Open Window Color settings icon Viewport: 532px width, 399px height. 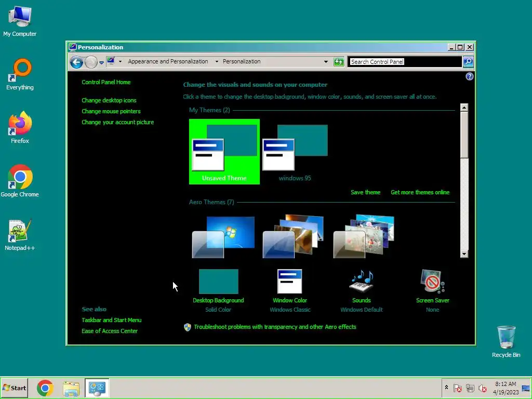pyautogui.click(x=289, y=281)
